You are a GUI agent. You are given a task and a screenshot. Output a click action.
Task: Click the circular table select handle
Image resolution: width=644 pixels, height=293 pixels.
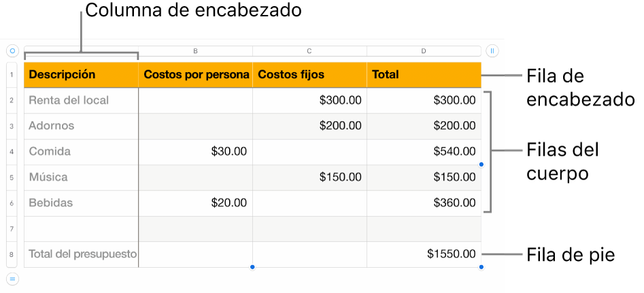click(x=12, y=50)
